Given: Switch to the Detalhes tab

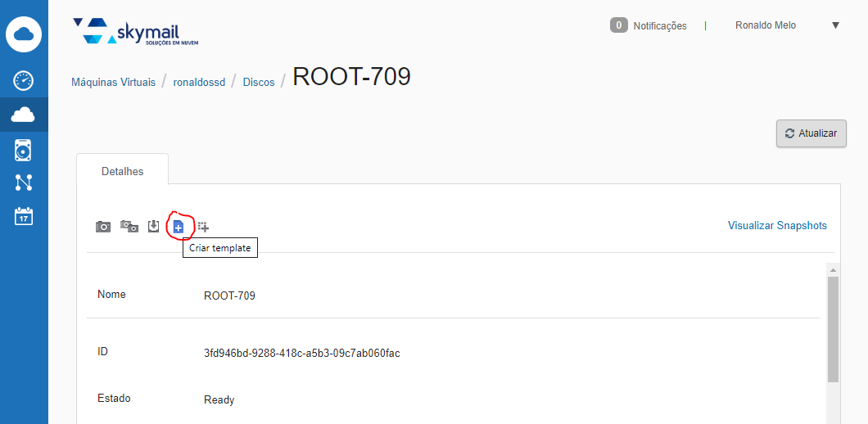Looking at the screenshot, I should pos(122,171).
